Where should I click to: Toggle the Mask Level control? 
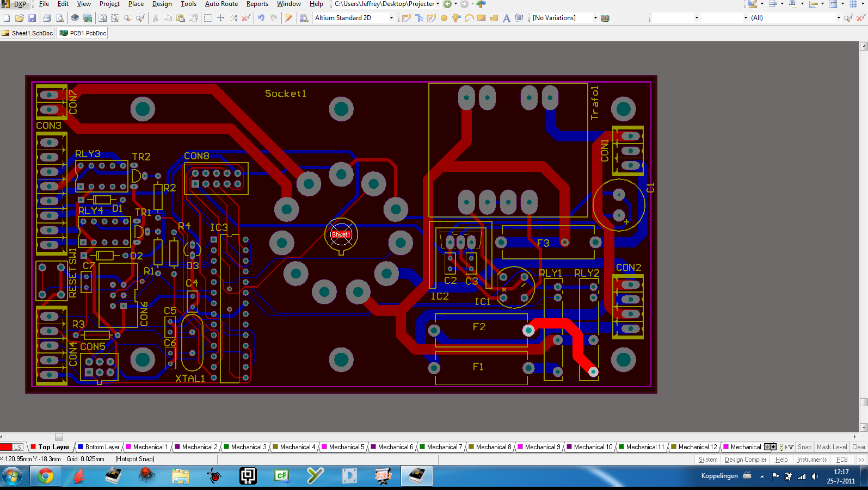click(832, 447)
